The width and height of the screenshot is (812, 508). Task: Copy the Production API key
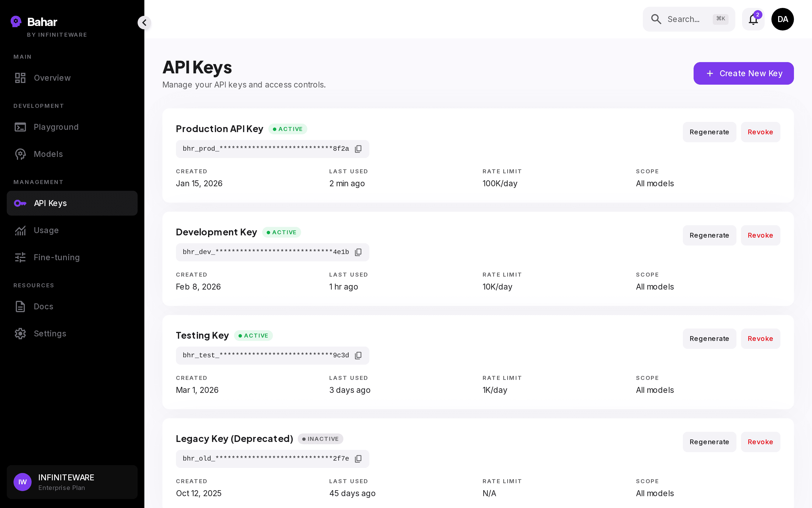tap(358, 149)
